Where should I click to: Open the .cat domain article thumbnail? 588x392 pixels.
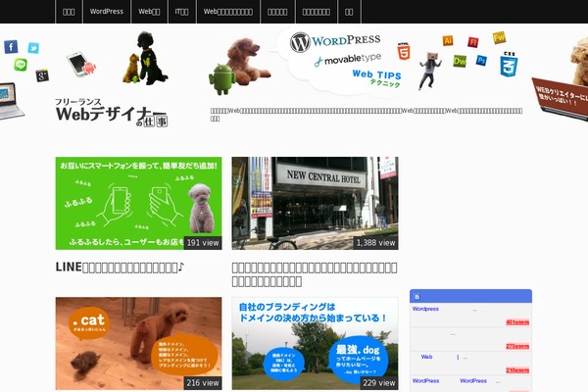click(138, 343)
